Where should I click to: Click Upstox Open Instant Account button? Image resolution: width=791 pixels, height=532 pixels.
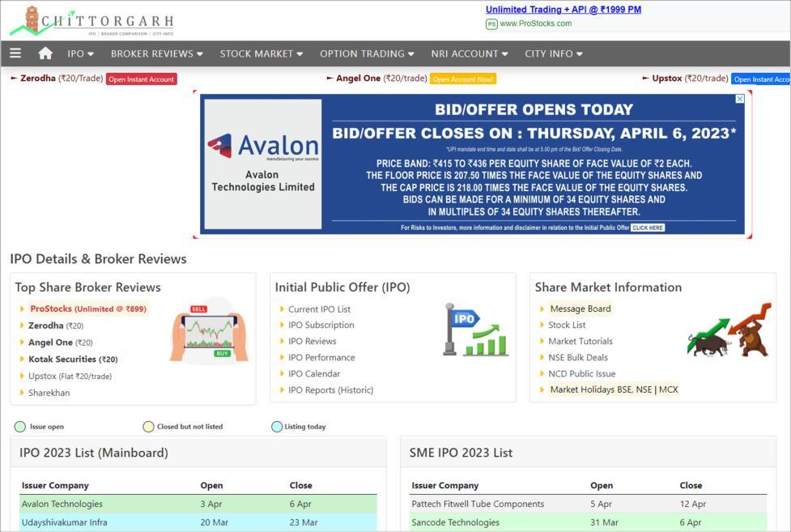pos(761,79)
